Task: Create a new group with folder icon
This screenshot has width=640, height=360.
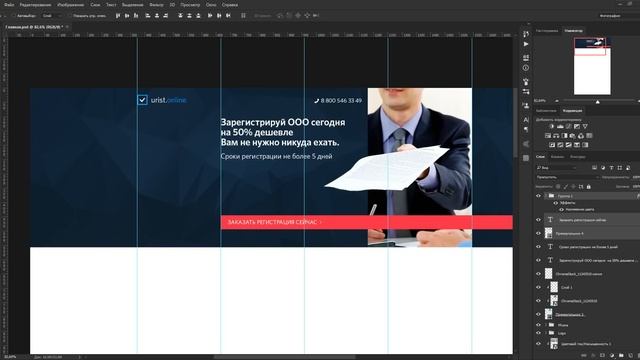Action: (x=621, y=356)
